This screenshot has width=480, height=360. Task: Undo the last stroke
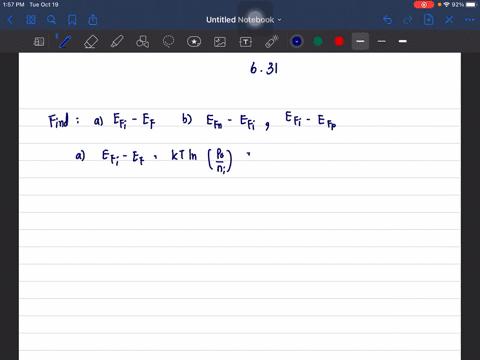(x=387, y=20)
